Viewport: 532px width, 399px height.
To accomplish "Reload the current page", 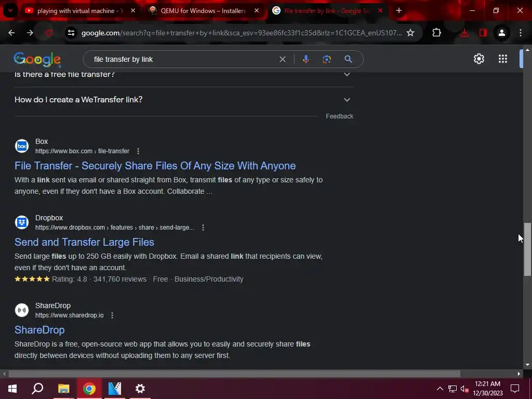I will [49, 33].
